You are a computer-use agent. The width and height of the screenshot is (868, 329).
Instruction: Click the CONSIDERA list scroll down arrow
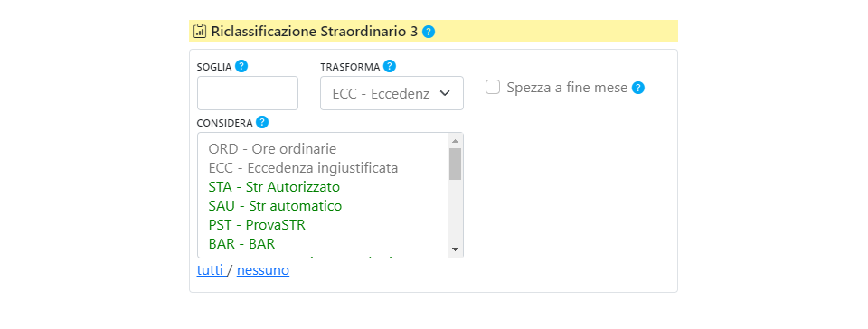(x=455, y=249)
